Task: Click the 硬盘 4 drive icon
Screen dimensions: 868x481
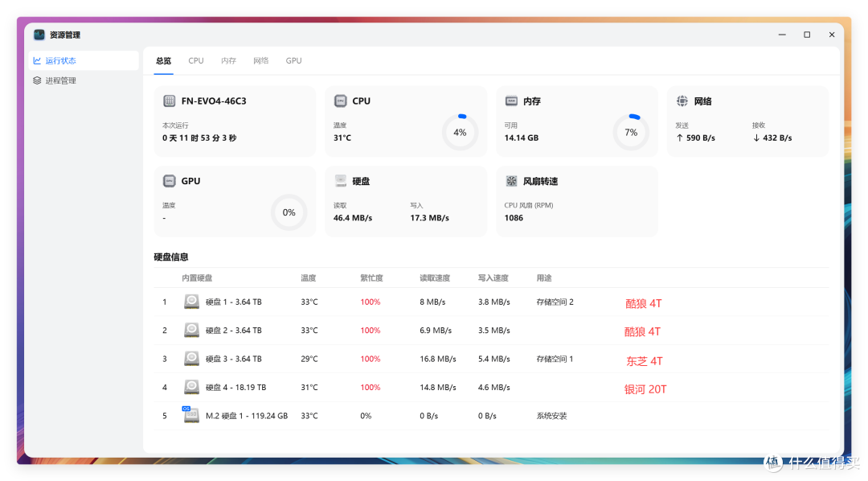Action: (191, 387)
